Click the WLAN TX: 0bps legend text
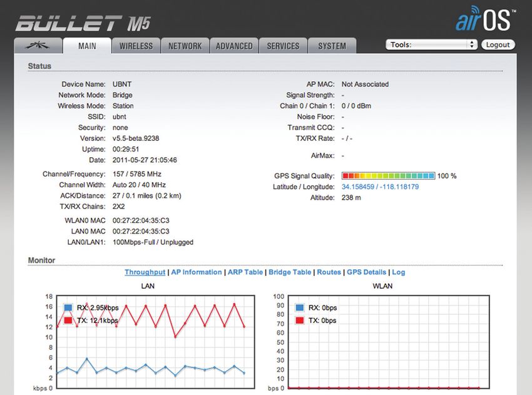 [322, 321]
